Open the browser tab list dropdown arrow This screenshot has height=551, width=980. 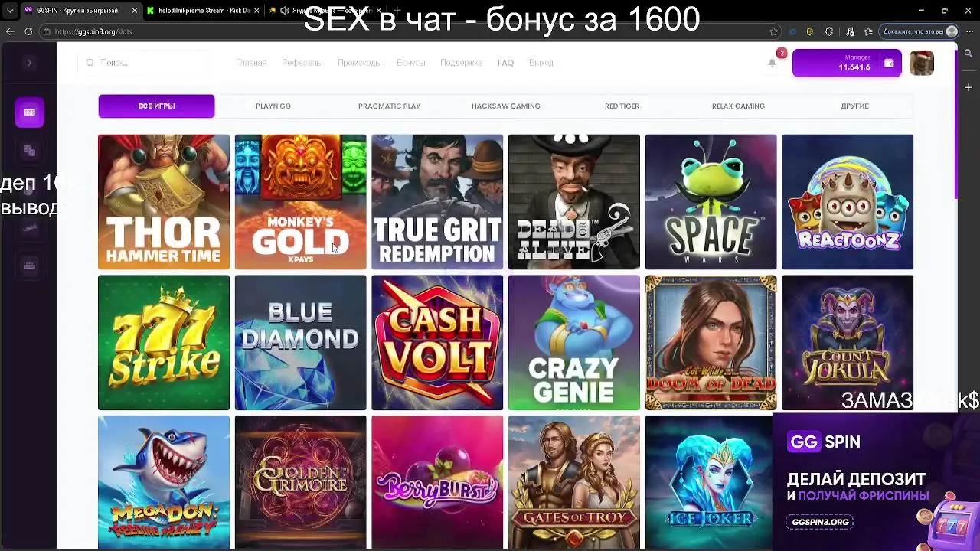(x=10, y=11)
